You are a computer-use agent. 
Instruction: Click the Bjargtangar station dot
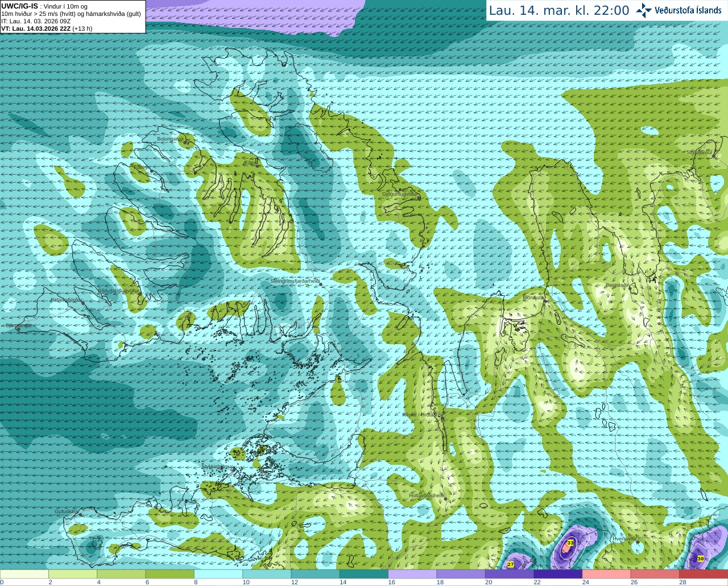pos(19,329)
